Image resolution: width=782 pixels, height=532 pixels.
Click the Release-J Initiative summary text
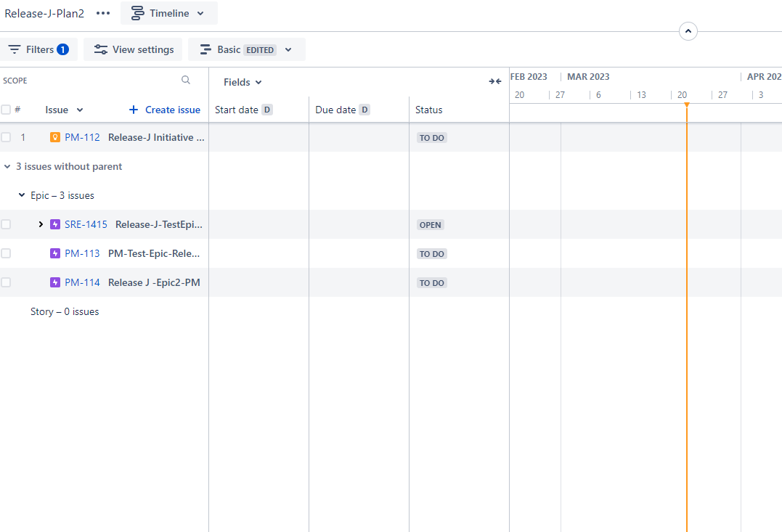[156, 137]
